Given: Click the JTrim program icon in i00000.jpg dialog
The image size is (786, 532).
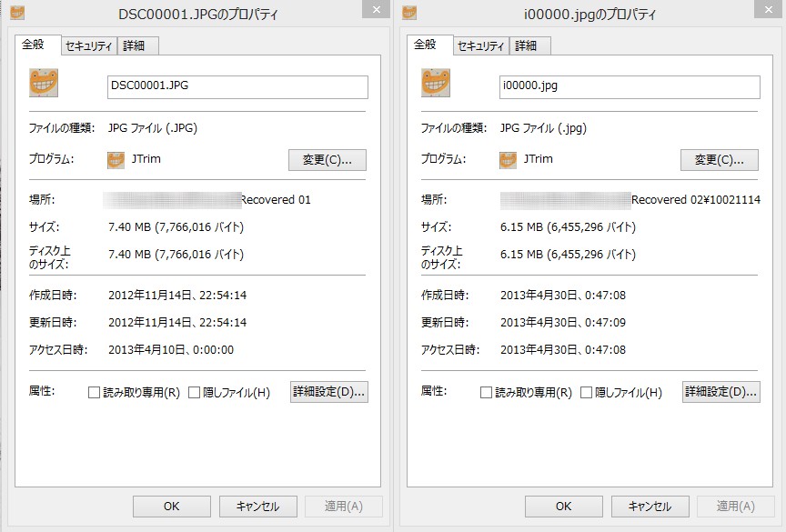Looking at the screenshot, I should tap(508, 160).
